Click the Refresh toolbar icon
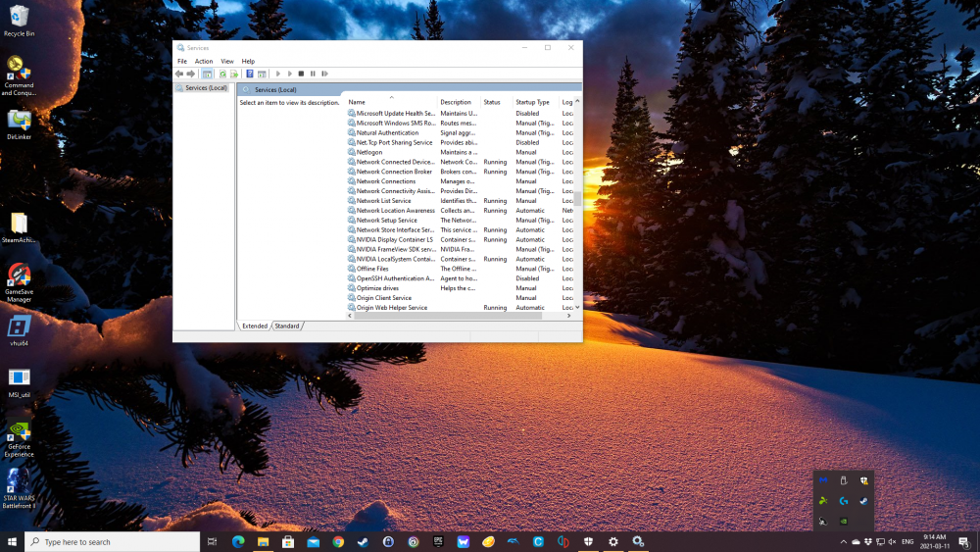The image size is (980, 552). (x=222, y=74)
